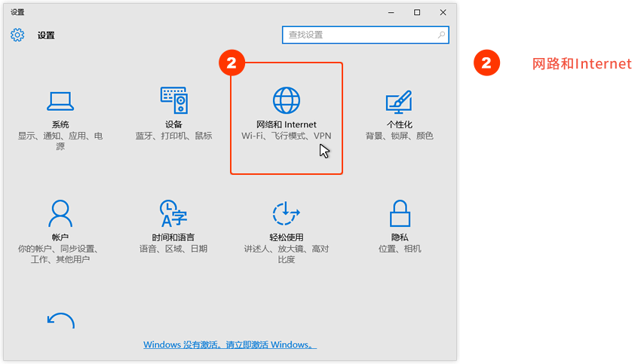Focus the 查找设置 search field
644x364 pixels.
coord(358,35)
